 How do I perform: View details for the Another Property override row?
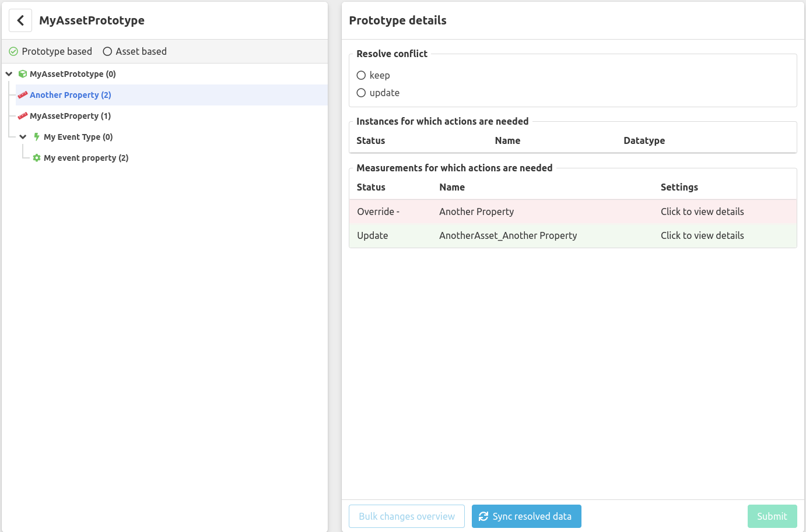pos(702,212)
